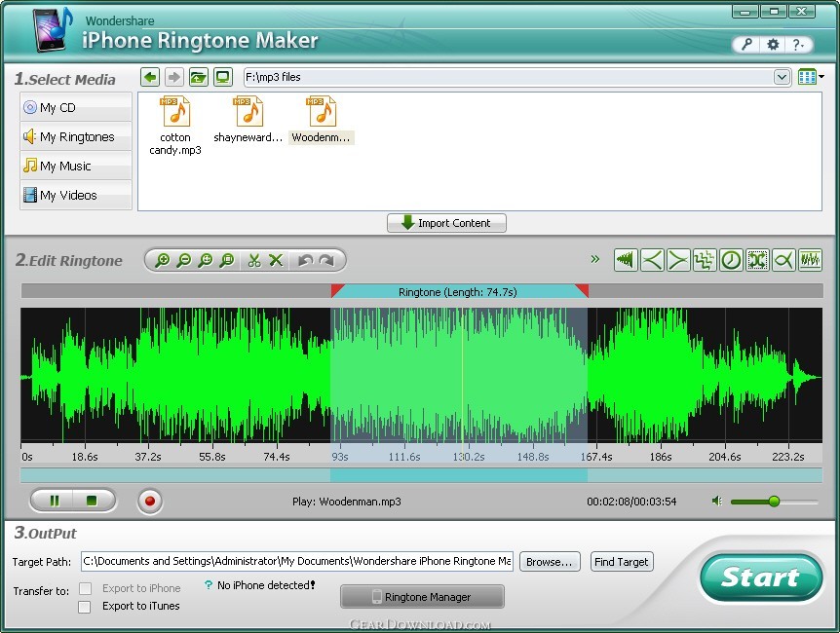This screenshot has height=633, width=840.
Task: Undo the last edit
Action: [x=305, y=260]
